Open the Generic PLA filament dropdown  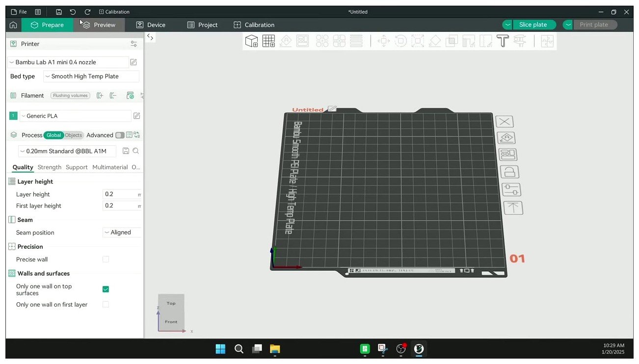(76, 116)
